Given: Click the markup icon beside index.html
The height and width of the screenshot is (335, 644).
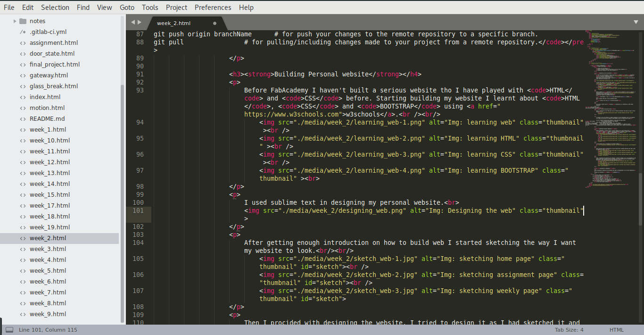Looking at the screenshot, I should pos(23,97).
